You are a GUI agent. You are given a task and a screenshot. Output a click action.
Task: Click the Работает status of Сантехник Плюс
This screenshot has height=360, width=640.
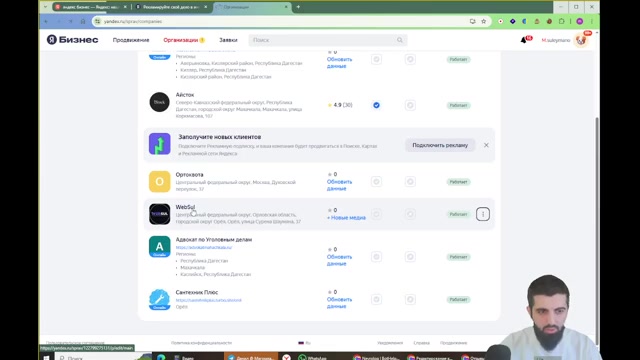pyautogui.click(x=458, y=300)
